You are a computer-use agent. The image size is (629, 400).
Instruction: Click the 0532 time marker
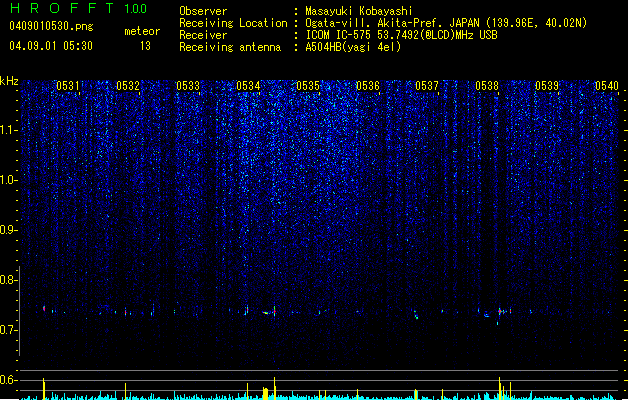[x=128, y=86]
